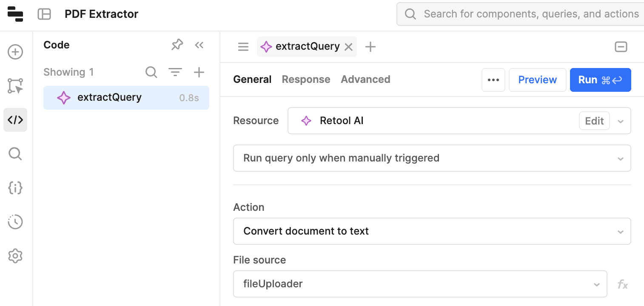
Task: Open the Add component plus icon
Action: 15,52
